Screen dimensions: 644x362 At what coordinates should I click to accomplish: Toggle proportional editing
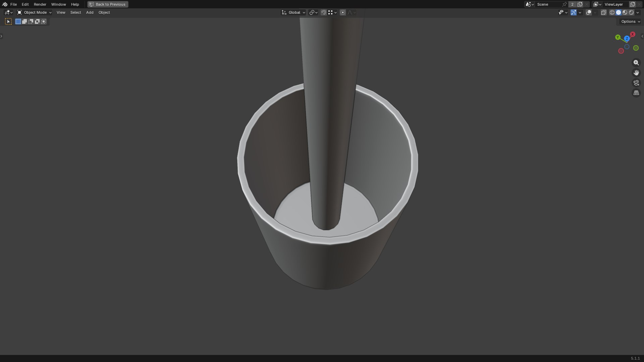[343, 12]
